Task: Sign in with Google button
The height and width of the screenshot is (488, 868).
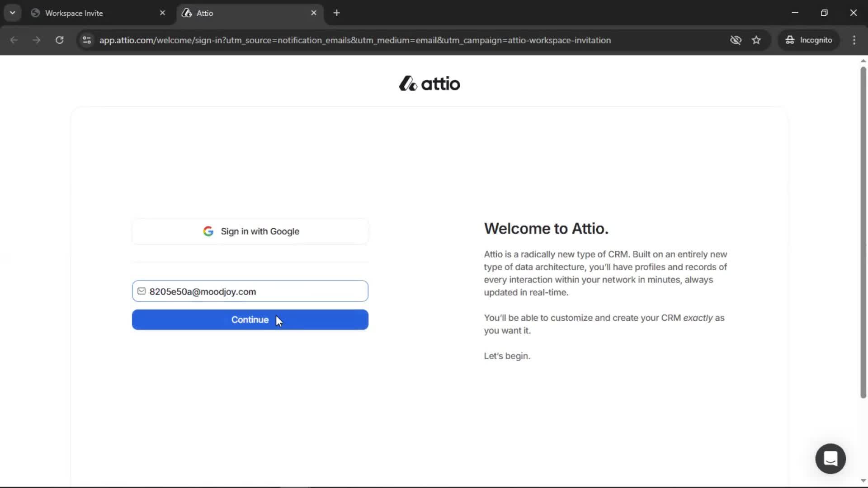Action: tap(250, 231)
